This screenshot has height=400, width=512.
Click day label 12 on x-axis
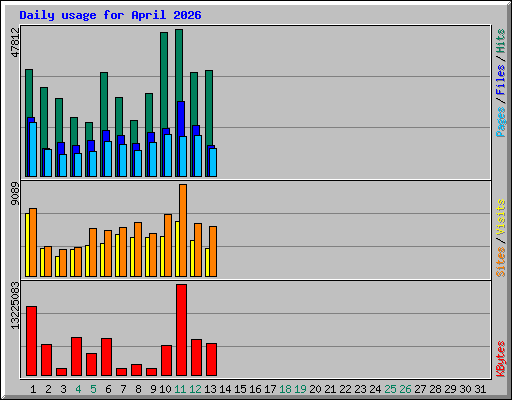195,389
